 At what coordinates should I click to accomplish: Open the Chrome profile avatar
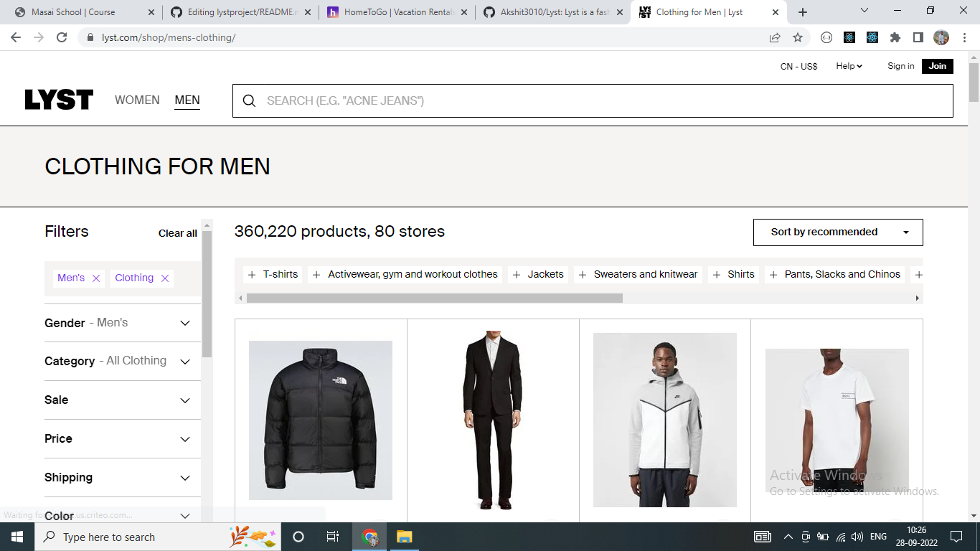click(x=941, y=37)
